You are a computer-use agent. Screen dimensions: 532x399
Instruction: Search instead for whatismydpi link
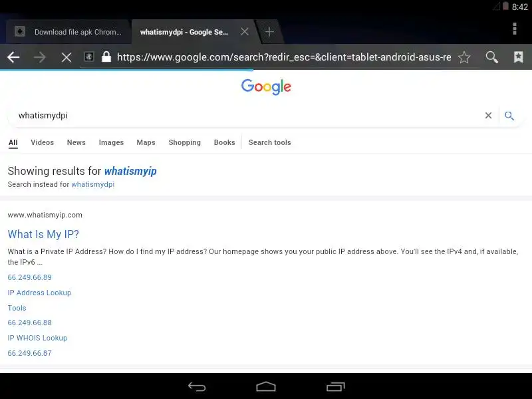[x=92, y=184]
